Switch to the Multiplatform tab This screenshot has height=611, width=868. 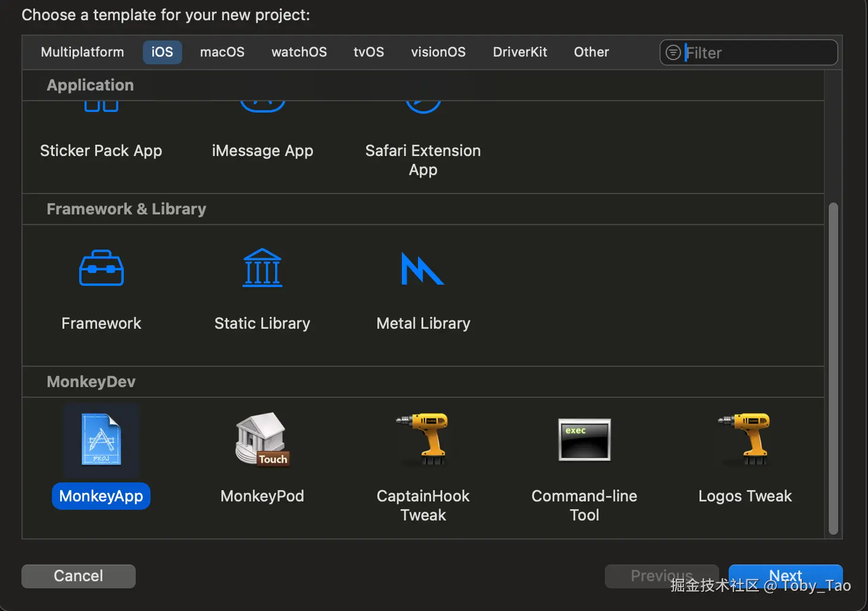point(83,52)
